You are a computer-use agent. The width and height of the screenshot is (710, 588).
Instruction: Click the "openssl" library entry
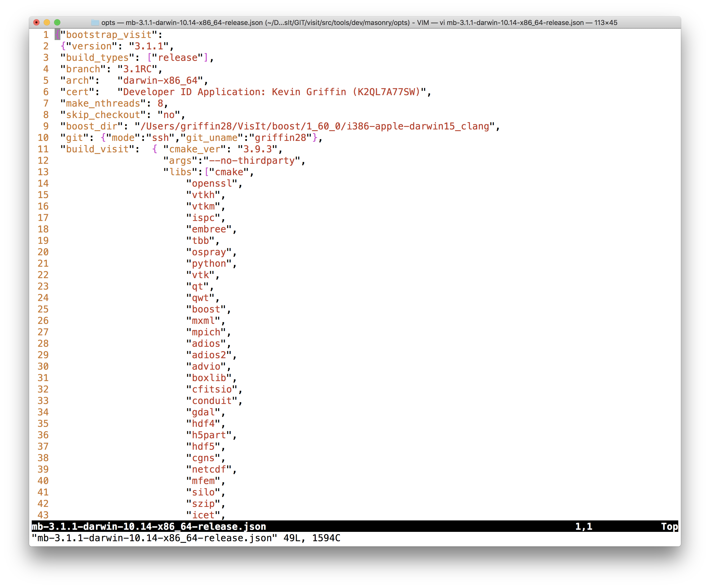[x=212, y=184]
